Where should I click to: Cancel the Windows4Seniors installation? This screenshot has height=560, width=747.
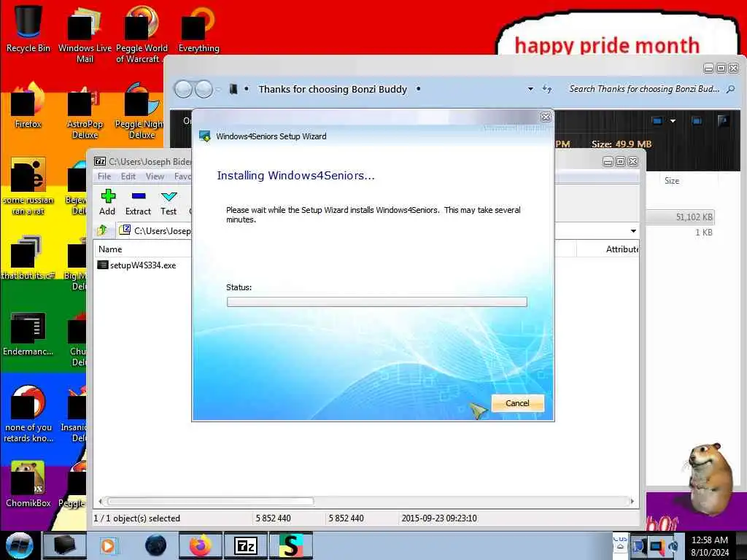coord(517,403)
